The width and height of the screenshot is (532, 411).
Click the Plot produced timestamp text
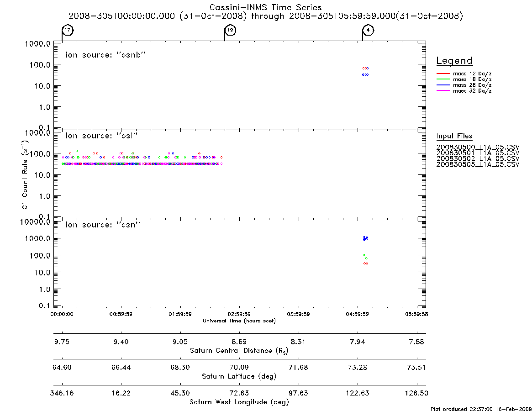[481, 409]
